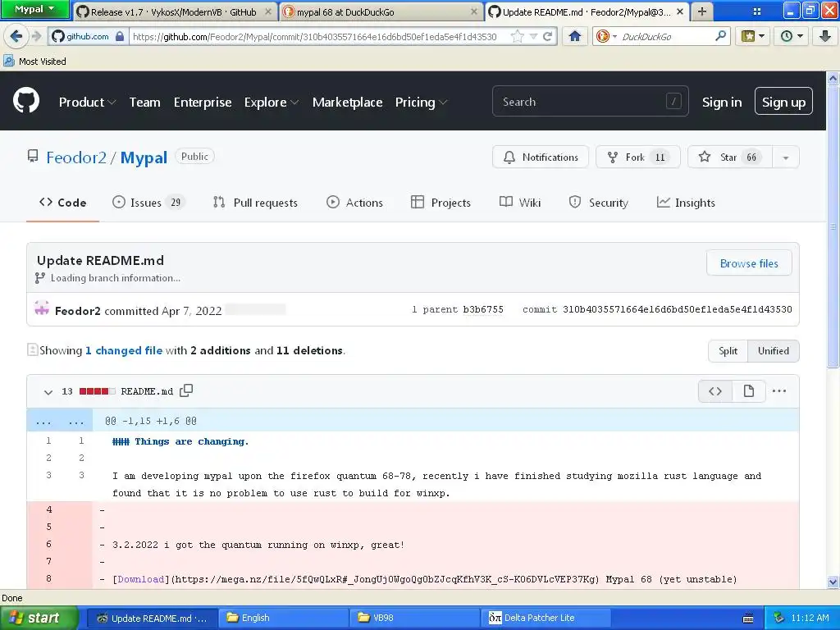Open the VB98 folder taskbar item
The image size is (840, 630).
coord(415,619)
